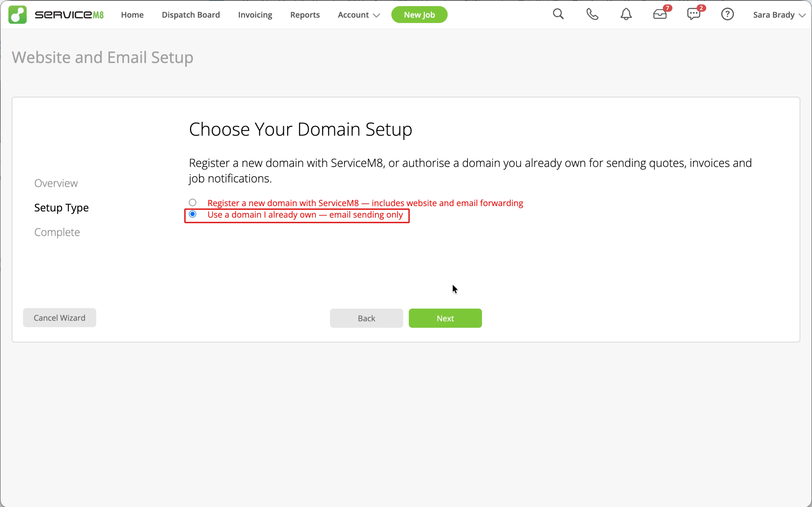Open the Reports menu item

tap(305, 15)
